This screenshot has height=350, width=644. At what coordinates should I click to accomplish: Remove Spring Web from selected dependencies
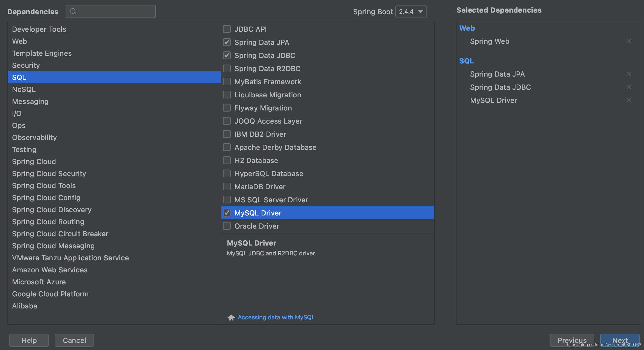point(629,41)
